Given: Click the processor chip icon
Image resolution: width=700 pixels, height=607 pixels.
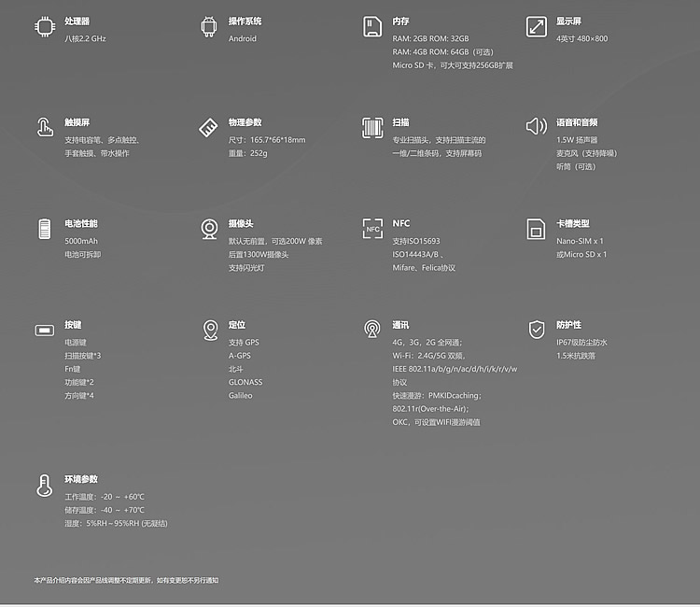Looking at the screenshot, I should [x=44, y=26].
